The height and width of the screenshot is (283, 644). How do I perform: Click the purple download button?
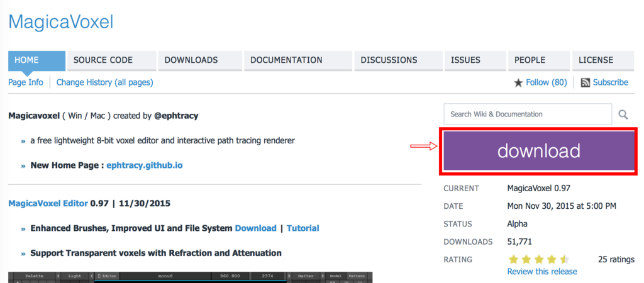tap(539, 151)
